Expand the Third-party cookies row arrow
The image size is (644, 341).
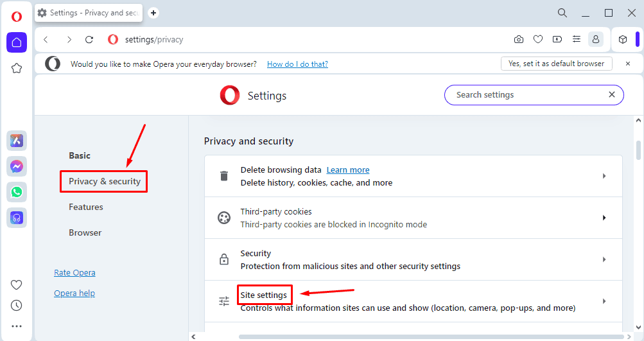[604, 218]
